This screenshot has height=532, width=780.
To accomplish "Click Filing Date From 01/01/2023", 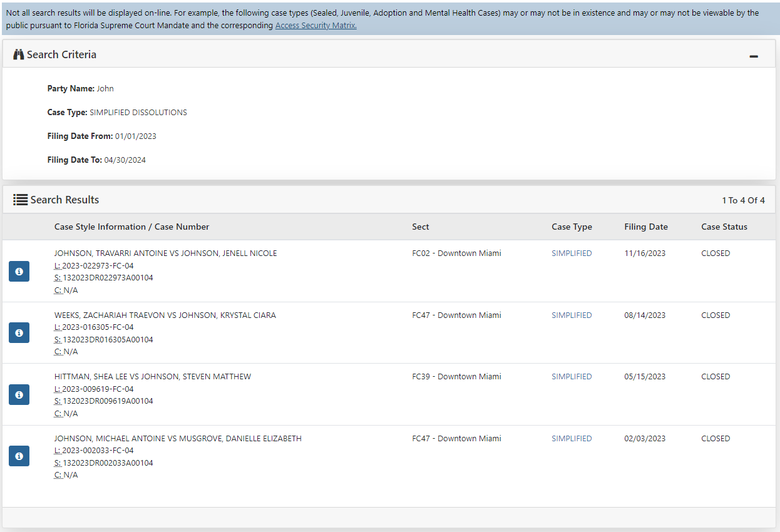I will point(102,136).
